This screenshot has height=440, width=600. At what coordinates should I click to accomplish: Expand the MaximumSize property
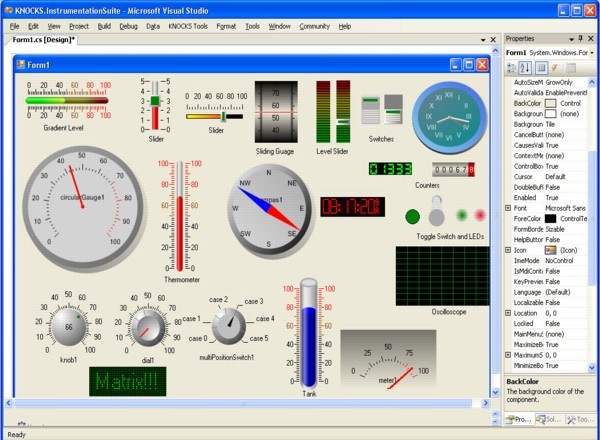[x=508, y=355]
